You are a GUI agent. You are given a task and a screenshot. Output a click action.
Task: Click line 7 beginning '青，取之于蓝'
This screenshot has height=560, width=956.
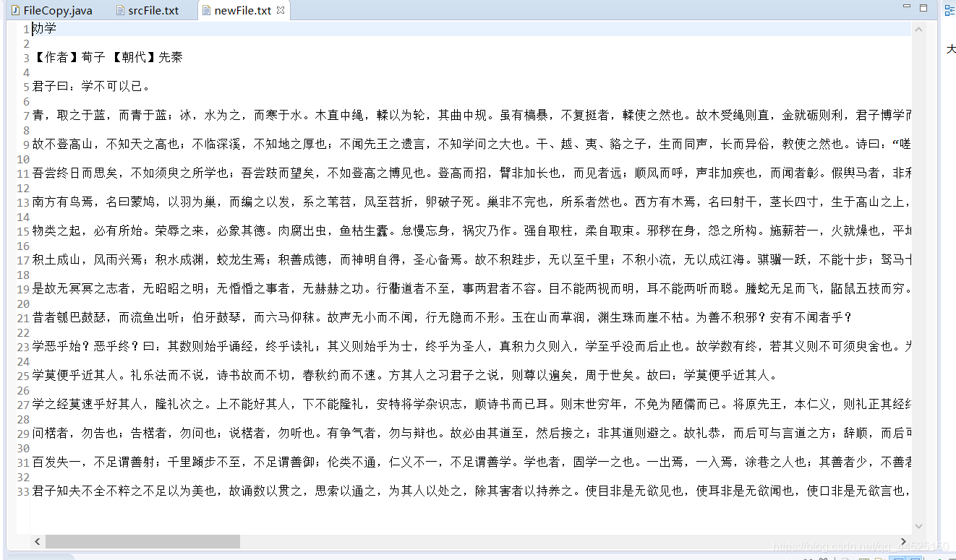coord(471,116)
